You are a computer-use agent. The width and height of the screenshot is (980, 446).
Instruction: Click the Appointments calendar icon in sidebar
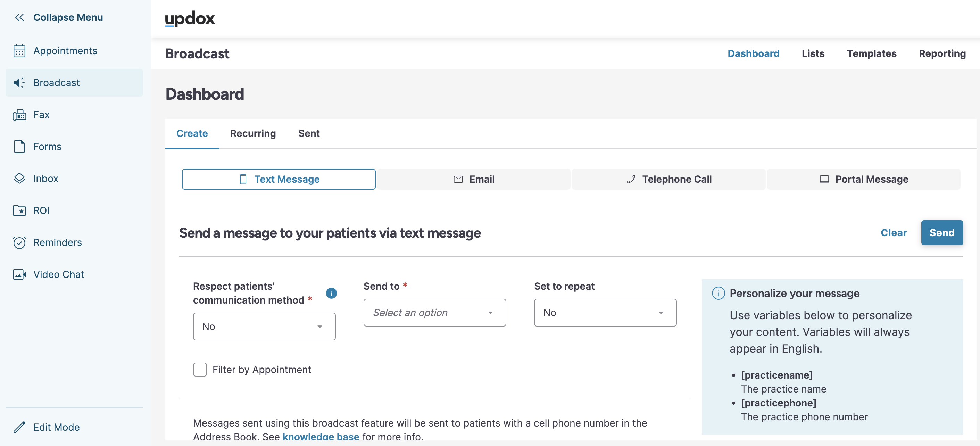click(19, 51)
